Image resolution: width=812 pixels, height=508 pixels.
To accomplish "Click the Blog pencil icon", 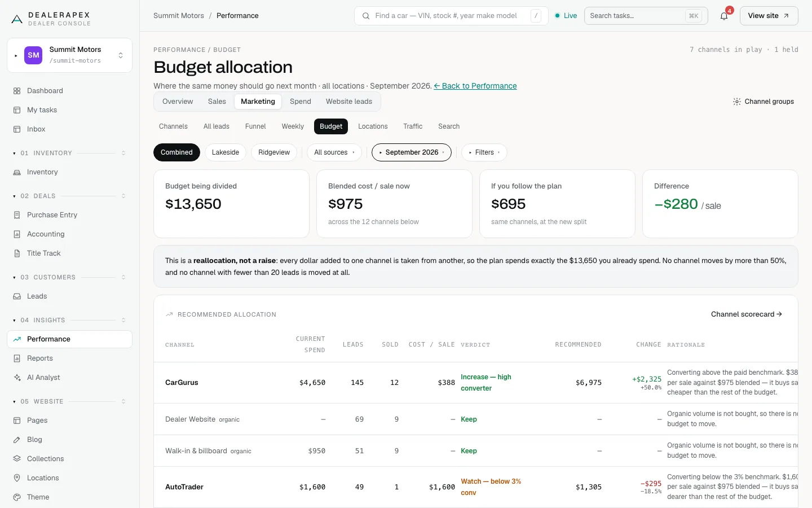I will pos(17,440).
